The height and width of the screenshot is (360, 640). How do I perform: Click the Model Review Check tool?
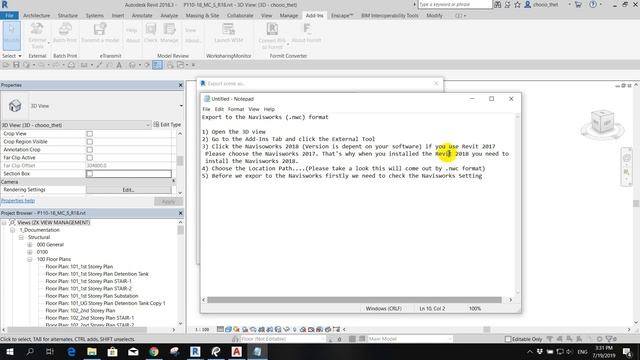(x=151, y=33)
